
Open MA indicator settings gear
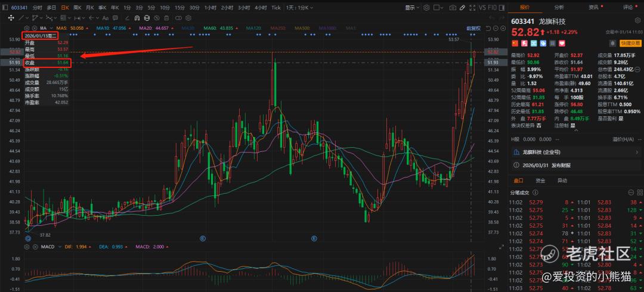click(x=27, y=28)
